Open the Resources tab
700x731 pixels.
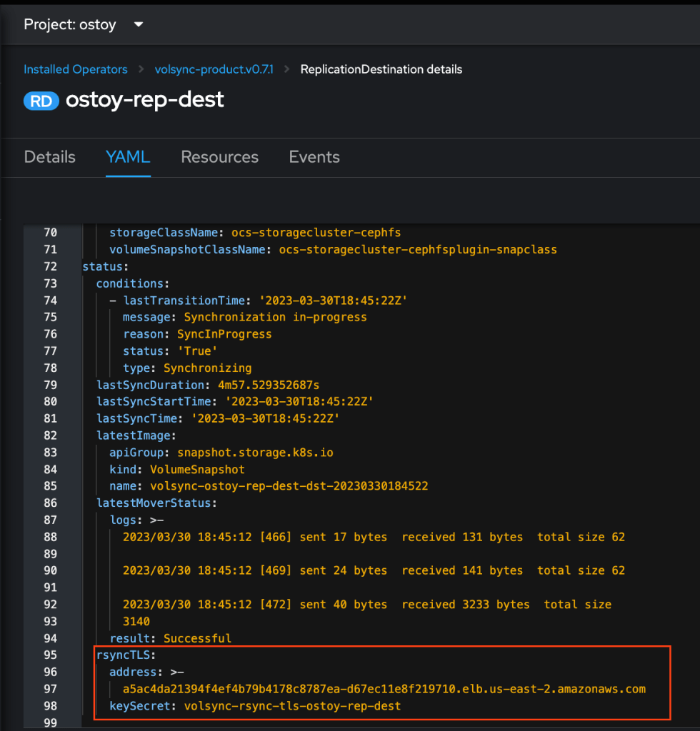[219, 157]
